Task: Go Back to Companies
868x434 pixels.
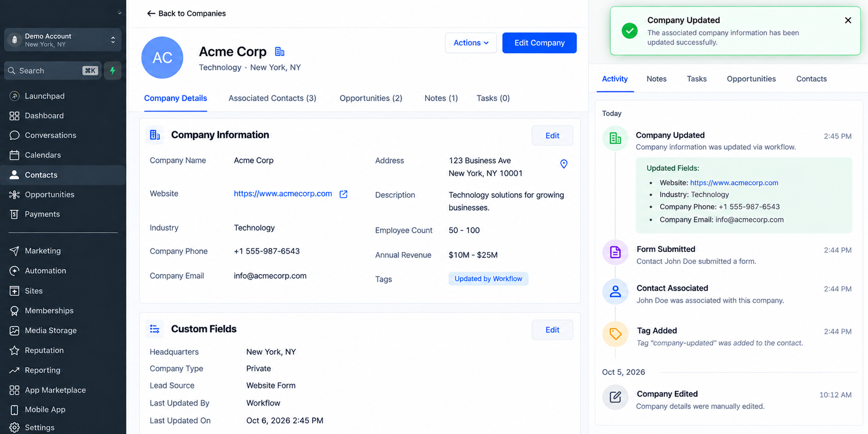Action: pyautogui.click(x=186, y=13)
